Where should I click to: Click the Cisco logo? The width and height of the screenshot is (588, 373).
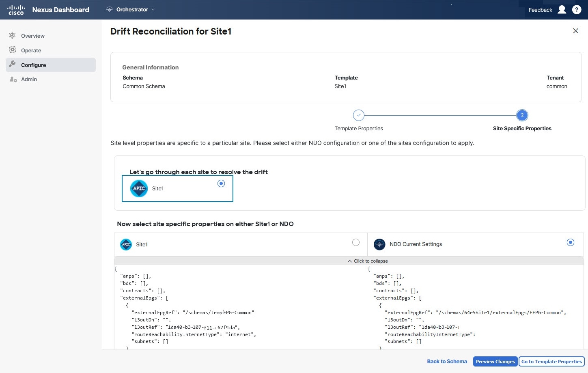click(16, 10)
